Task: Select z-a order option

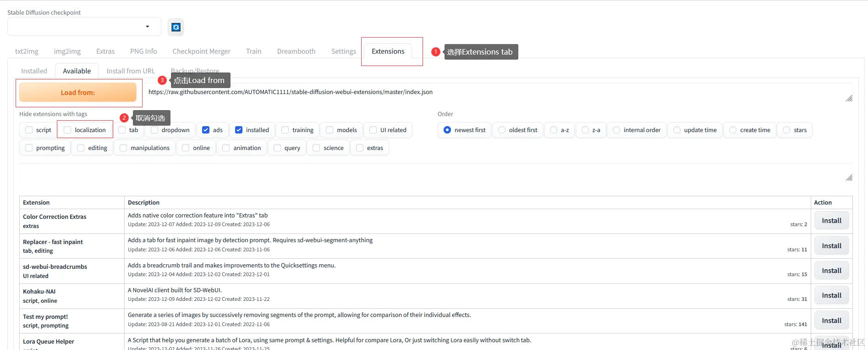Action: 585,130
